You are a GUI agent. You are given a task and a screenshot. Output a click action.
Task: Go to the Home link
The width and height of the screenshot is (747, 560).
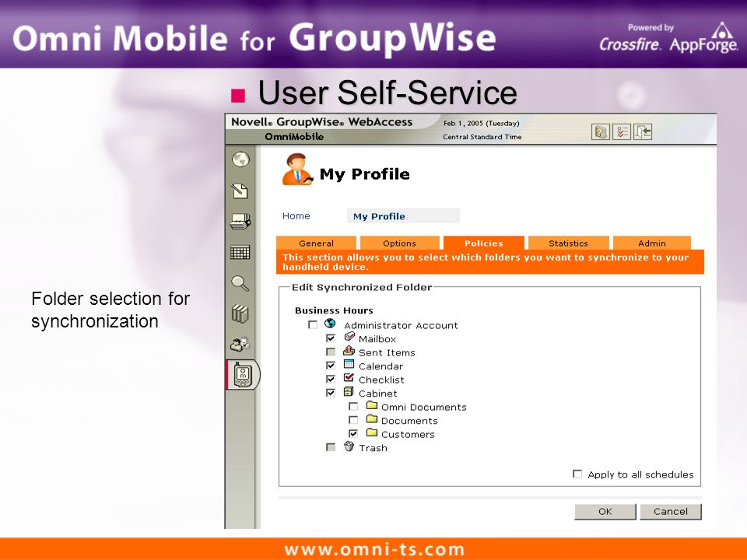pos(296,215)
